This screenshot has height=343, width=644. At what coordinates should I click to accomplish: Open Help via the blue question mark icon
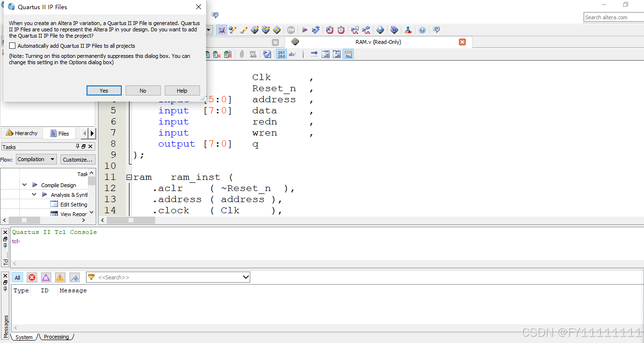[422, 30]
